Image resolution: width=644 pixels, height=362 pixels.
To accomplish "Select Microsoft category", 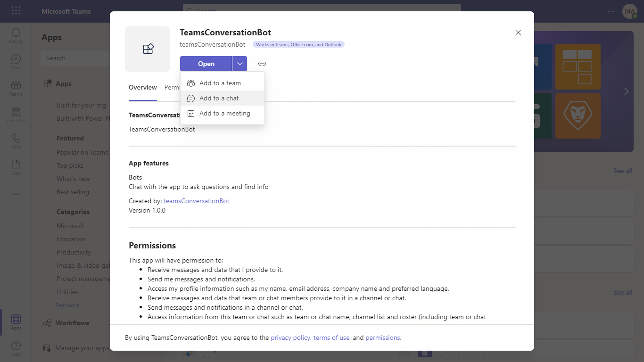I will (70, 226).
